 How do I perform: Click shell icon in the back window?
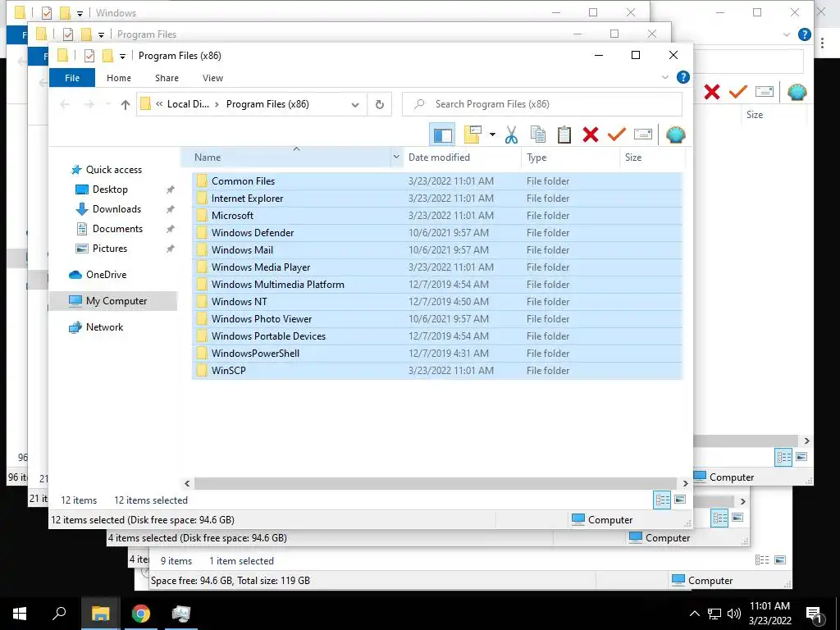[x=797, y=92]
